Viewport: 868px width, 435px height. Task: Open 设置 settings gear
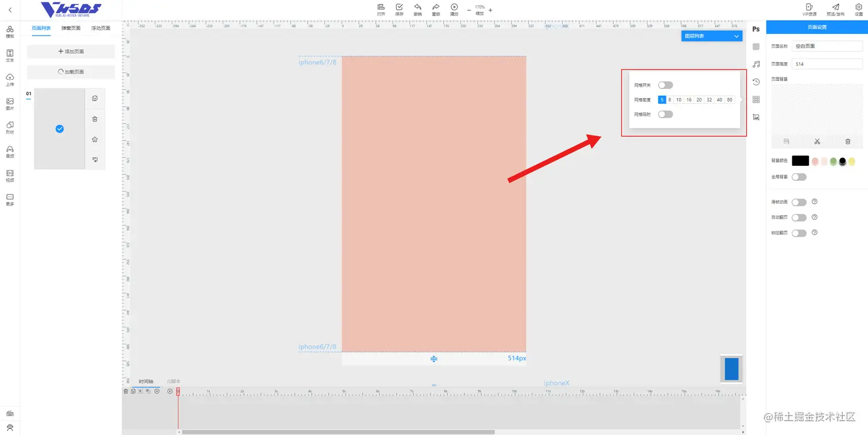pyautogui.click(x=859, y=9)
